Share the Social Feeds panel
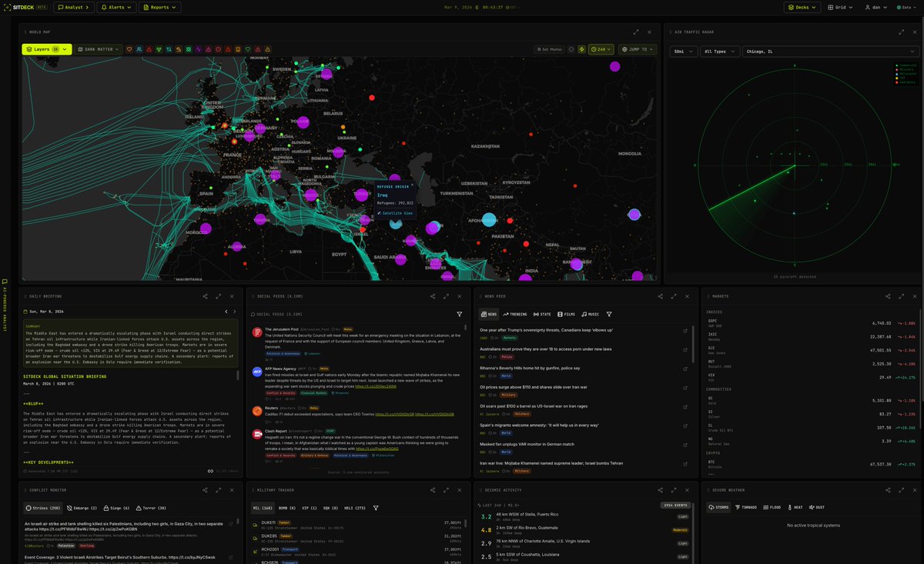 pos(433,295)
